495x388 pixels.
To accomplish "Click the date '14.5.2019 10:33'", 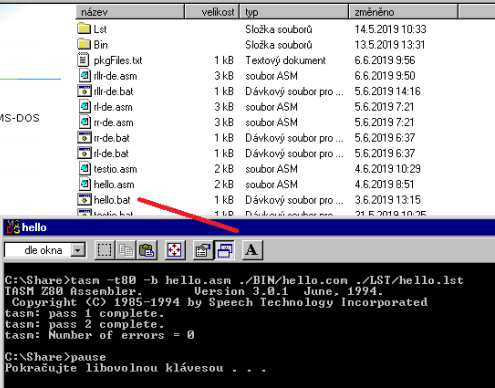I will [390, 29].
